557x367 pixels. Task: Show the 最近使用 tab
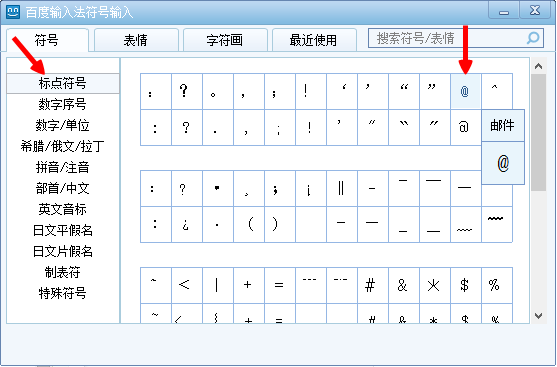point(314,40)
